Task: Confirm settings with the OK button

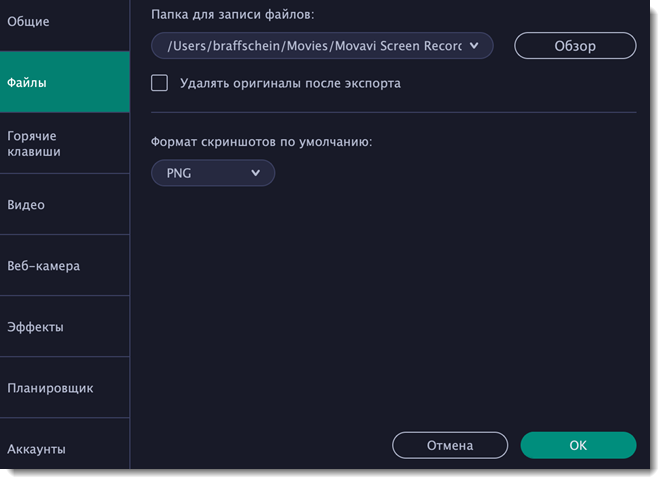Action: pos(578,445)
